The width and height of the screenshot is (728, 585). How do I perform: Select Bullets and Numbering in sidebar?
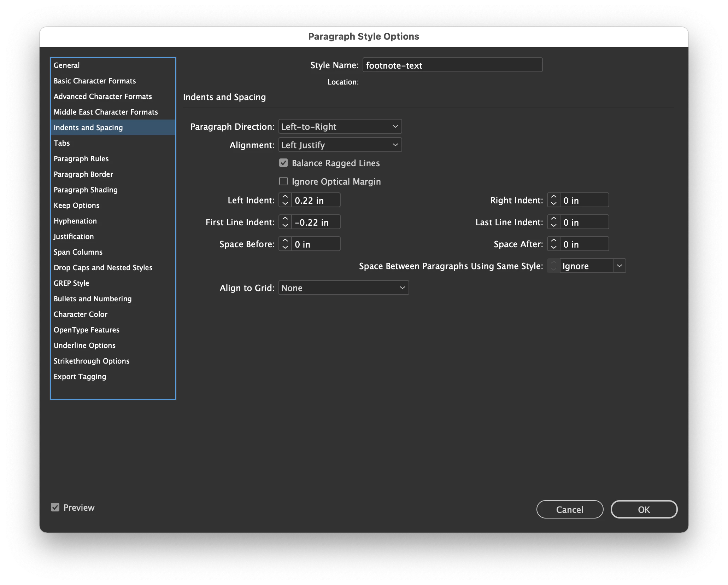tap(93, 299)
